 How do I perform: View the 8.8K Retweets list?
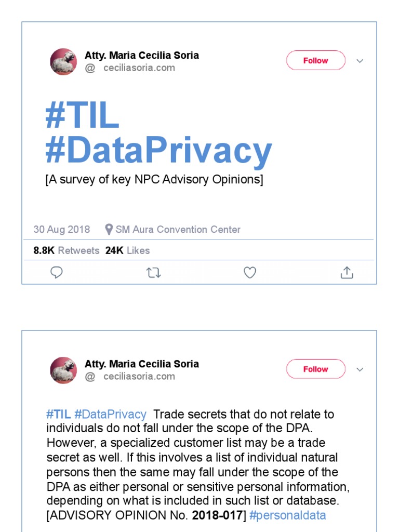pos(66,250)
